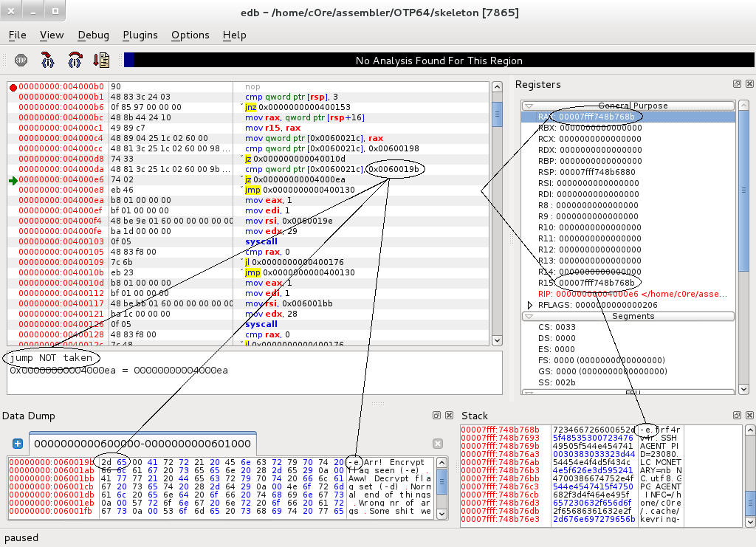Collapse the General Purpose registers section
This screenshot has width=756, height=547.
(x=529, y=106)
